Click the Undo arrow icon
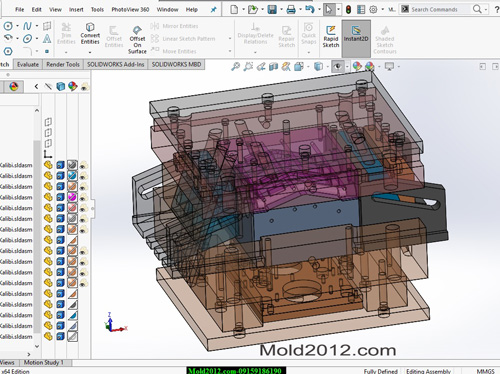The image size is (500, 374). click(x=310, y=9)
